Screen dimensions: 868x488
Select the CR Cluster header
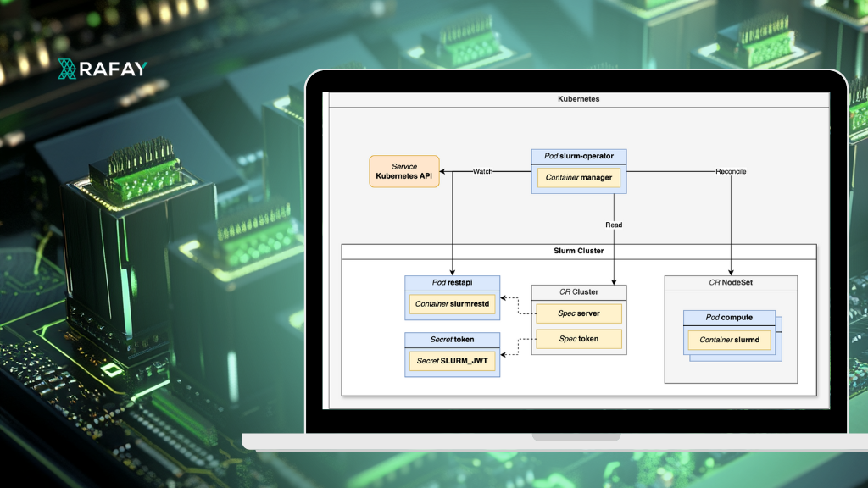tap(578, 292)
